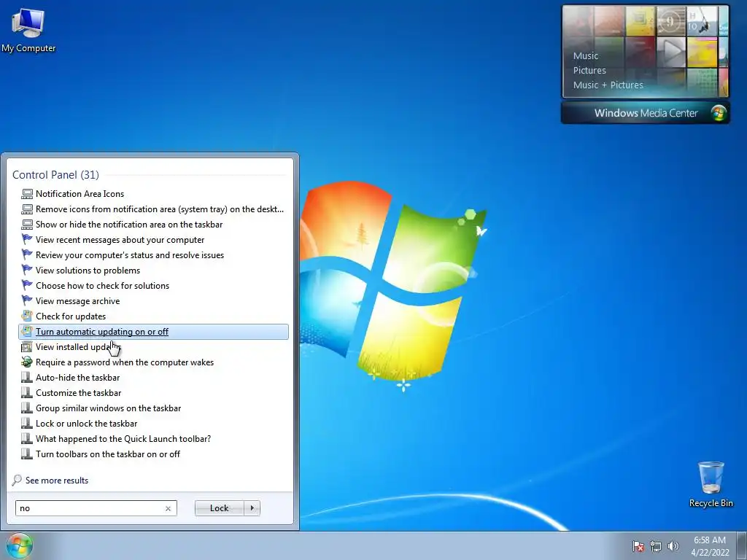Screen dimensions: 747x560
Task: Click flag icon beside View solutions to problems
Action: click(x=27, y=270)
